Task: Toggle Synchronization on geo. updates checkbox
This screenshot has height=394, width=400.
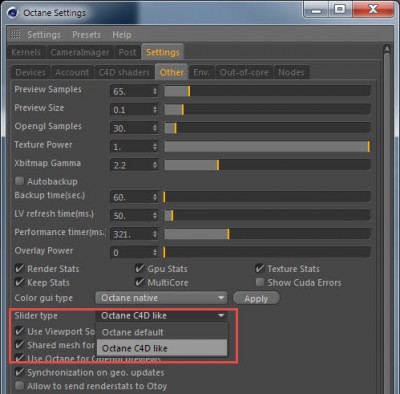Action: 20,372
